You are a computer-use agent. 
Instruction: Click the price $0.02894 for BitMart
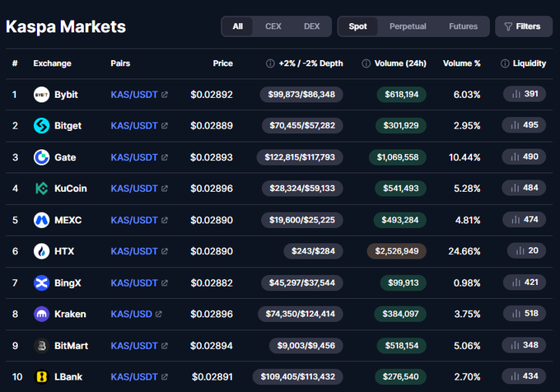coord(212,346)
